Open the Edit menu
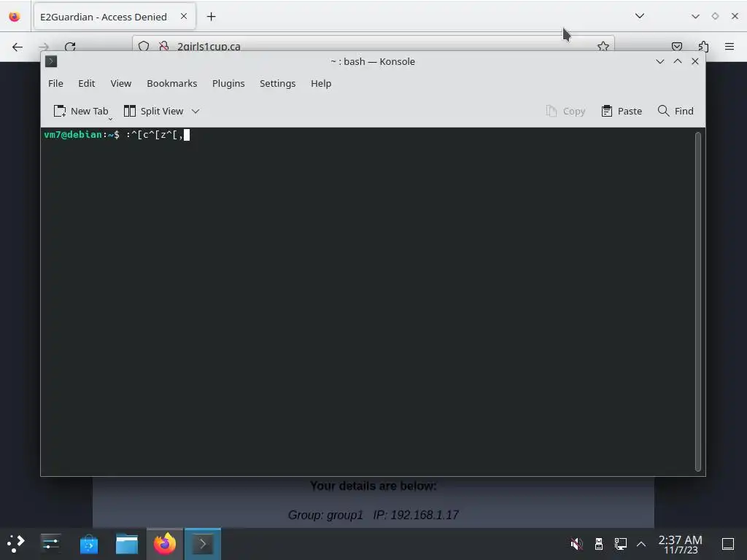The width and height of the screenshot is (747, 560). (x=86, y=83)
